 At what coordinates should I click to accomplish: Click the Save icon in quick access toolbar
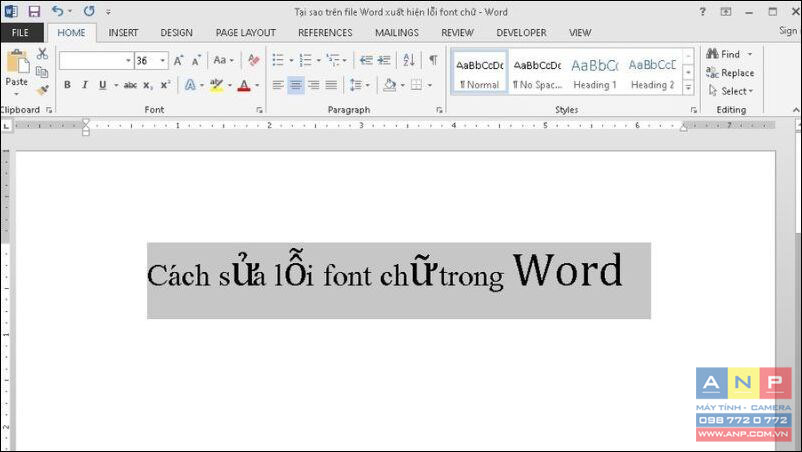pos(34,11)
